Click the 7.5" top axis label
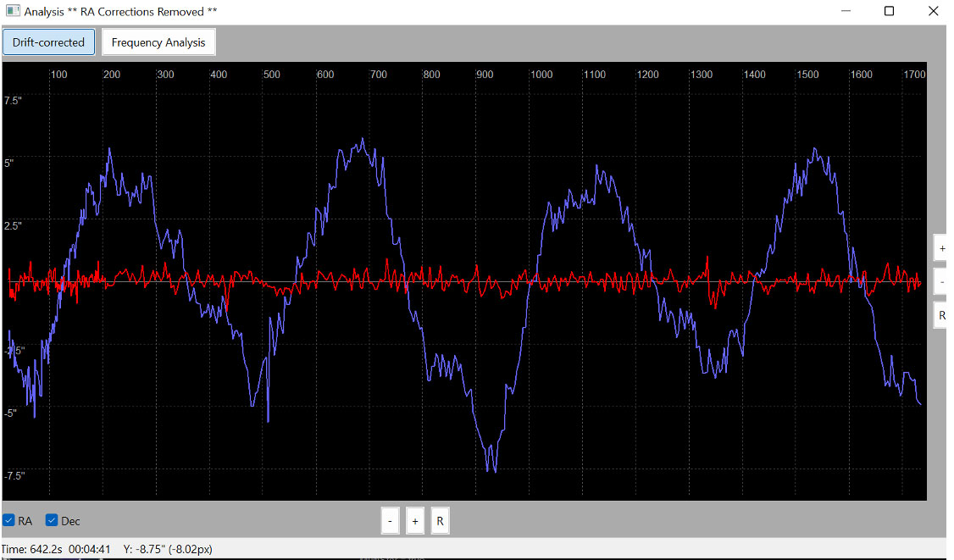 click(13, 101)
